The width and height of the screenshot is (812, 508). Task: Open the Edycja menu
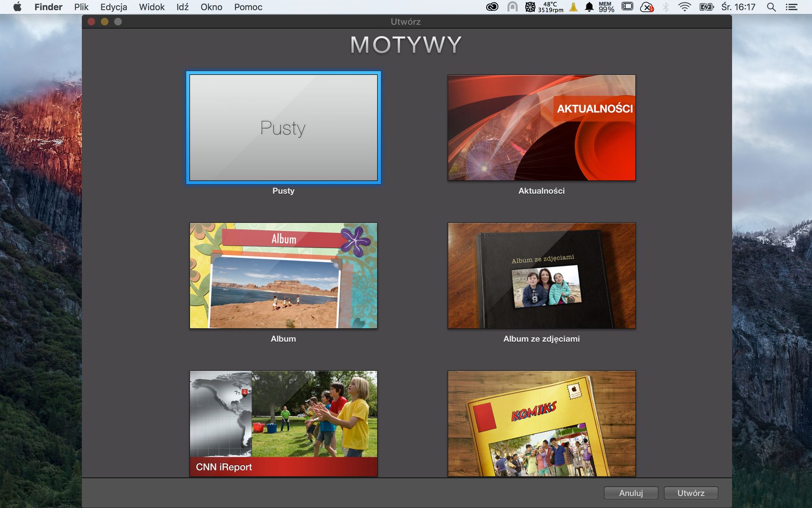113,7
